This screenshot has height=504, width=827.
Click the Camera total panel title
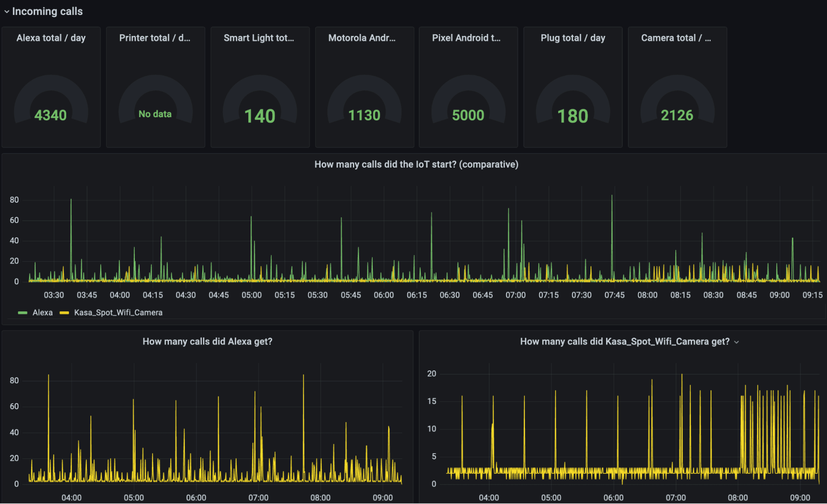(x=676, y=38)
